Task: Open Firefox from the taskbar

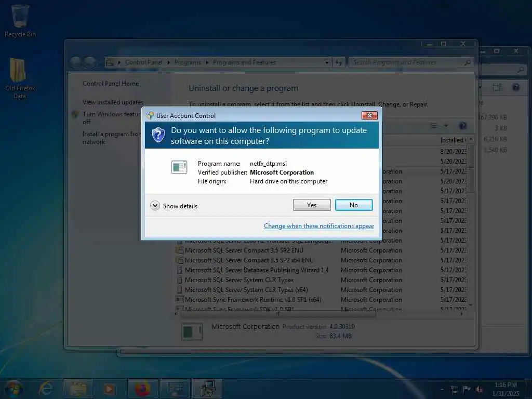Action: pos(142,389)
